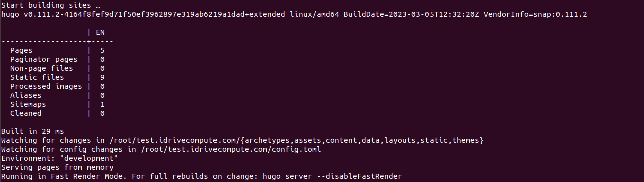Select the Sitemaps row label

coord(28,104)
